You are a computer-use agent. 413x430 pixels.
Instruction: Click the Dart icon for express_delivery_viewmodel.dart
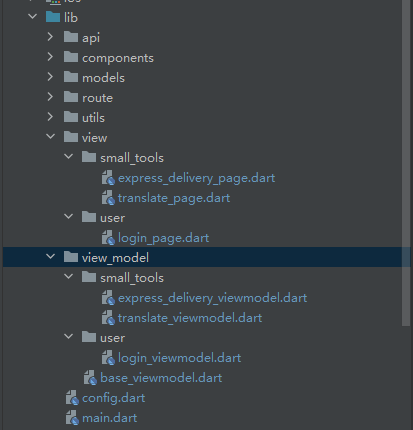[108, 298]
